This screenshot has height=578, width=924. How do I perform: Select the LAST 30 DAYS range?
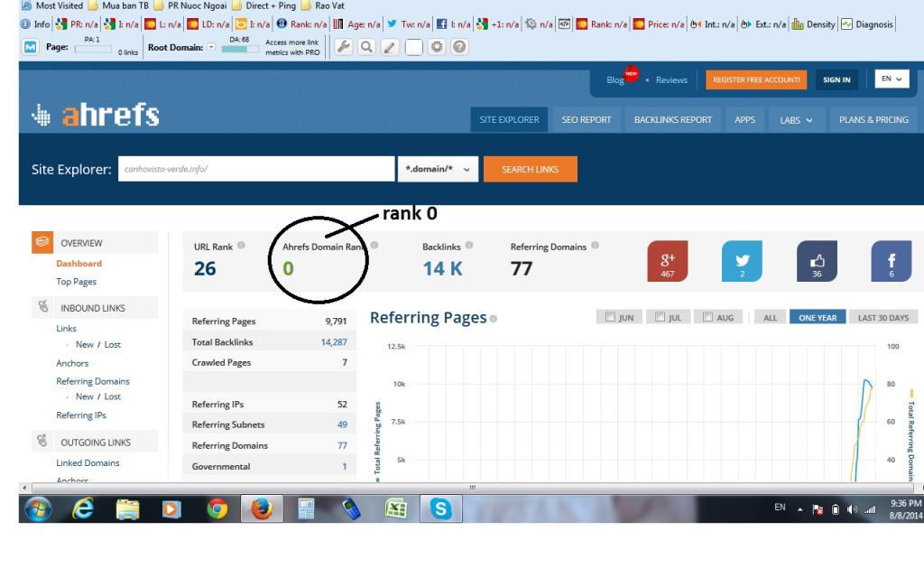[883, 317]
